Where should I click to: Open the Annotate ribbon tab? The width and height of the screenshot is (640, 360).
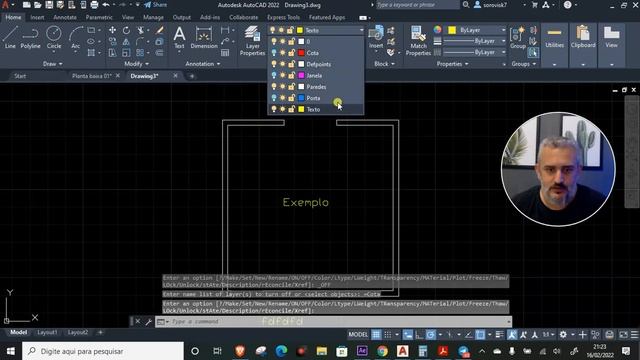click(x=65, y=17)
